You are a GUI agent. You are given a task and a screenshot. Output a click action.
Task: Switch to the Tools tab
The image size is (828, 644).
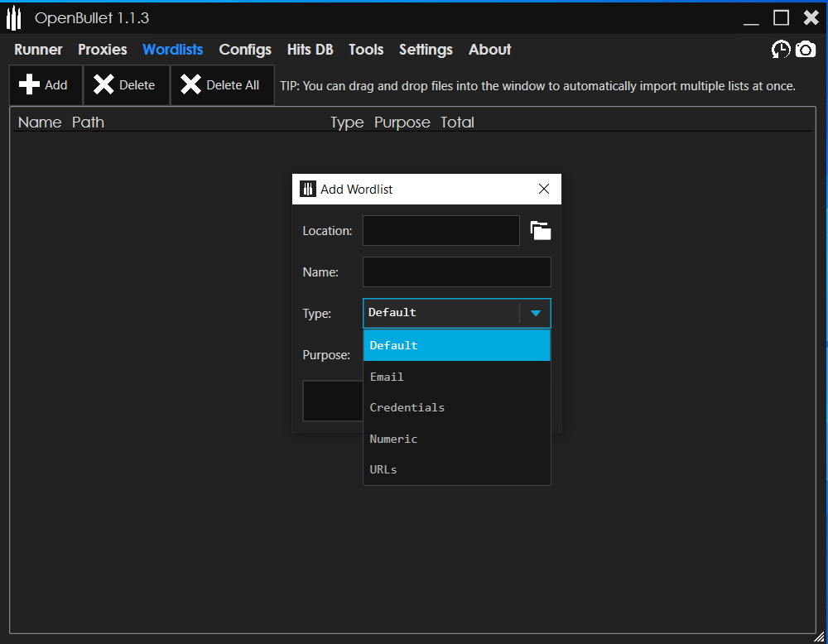pyautogui.click(x=366, y=50)
